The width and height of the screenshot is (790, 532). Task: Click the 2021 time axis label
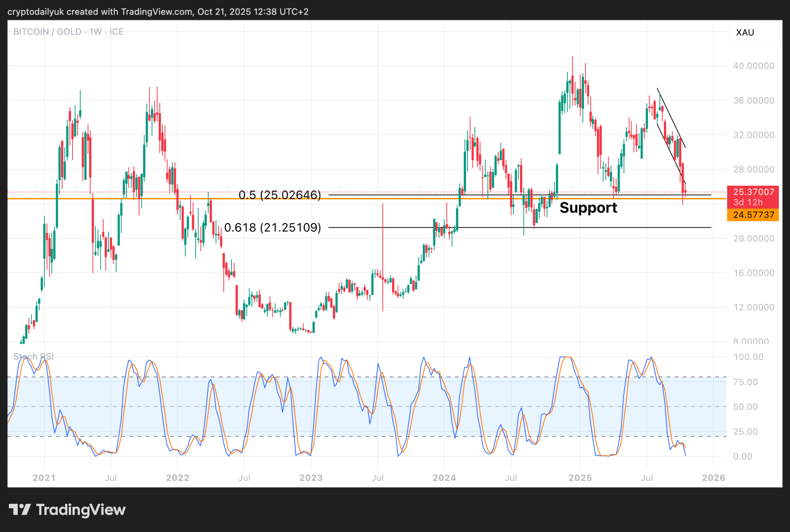point(44,478)
